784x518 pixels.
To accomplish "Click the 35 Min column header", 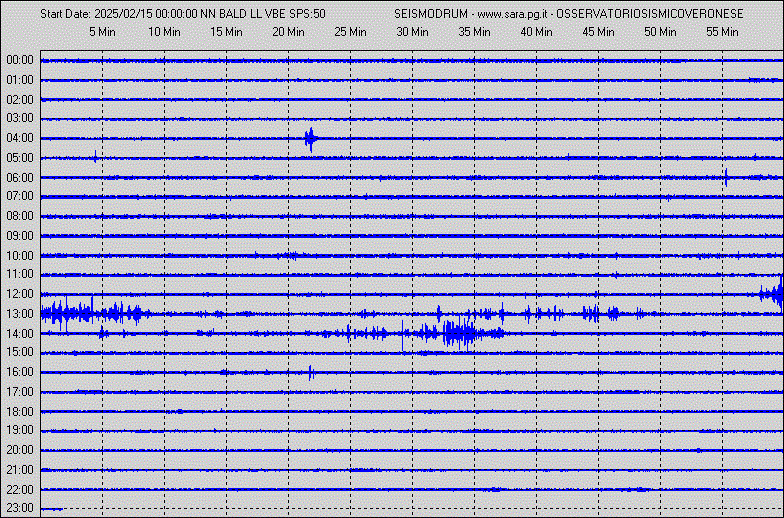I will (x=474, y=32).
